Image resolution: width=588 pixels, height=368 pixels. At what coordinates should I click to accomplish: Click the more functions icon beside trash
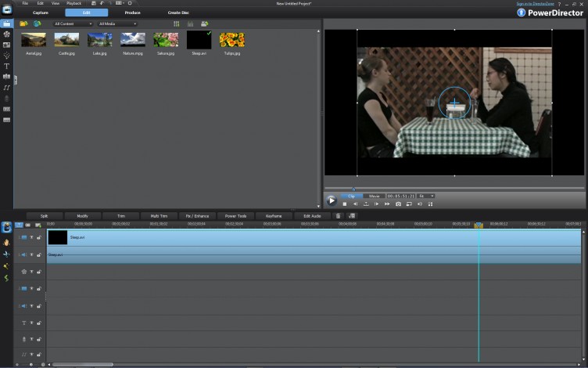coord(351,216)
